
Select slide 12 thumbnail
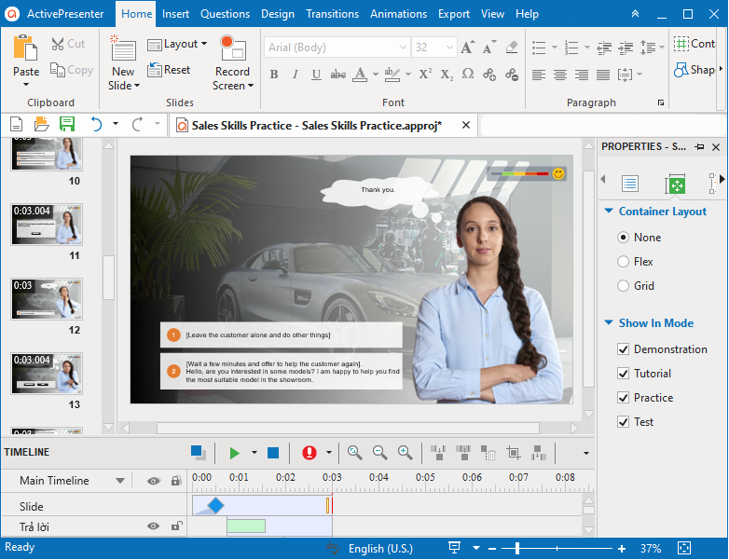47,299
